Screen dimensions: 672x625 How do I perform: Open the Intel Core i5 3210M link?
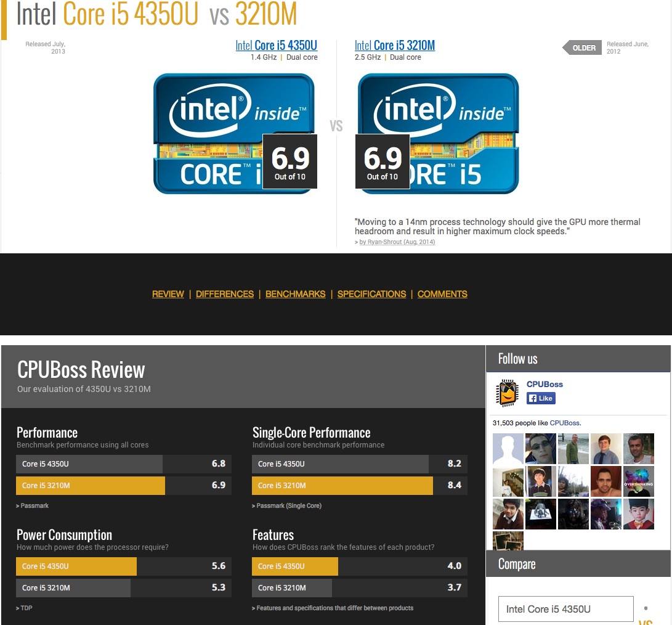tap(395, 45)
